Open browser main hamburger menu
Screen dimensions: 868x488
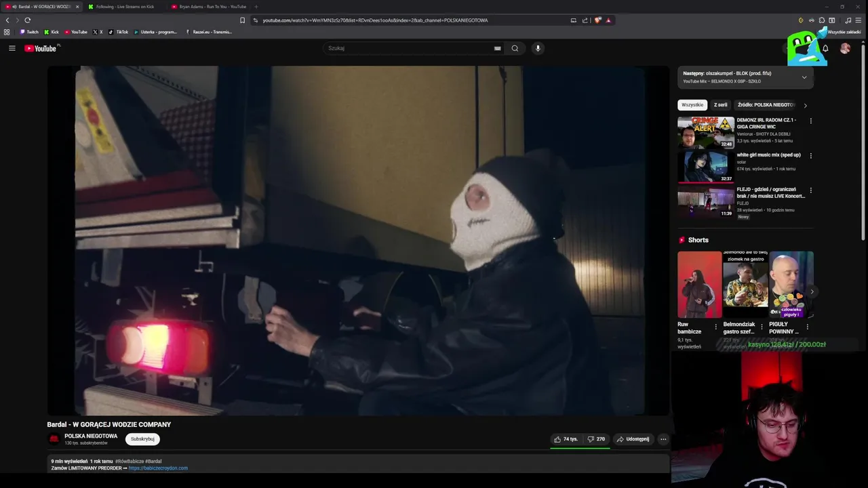pyautogui.click(x=860, y=20)
